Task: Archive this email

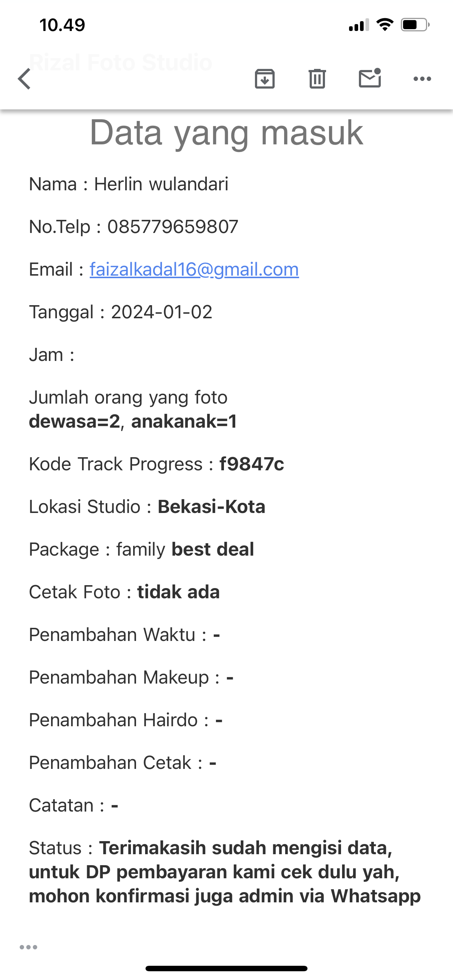Action: (264, 79)
